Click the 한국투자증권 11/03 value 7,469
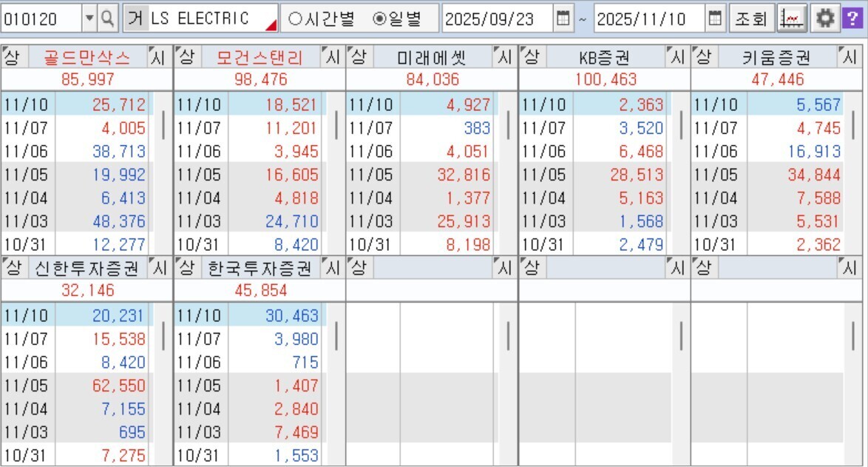This screenshot has height=467, width=868. pos(296,431)
